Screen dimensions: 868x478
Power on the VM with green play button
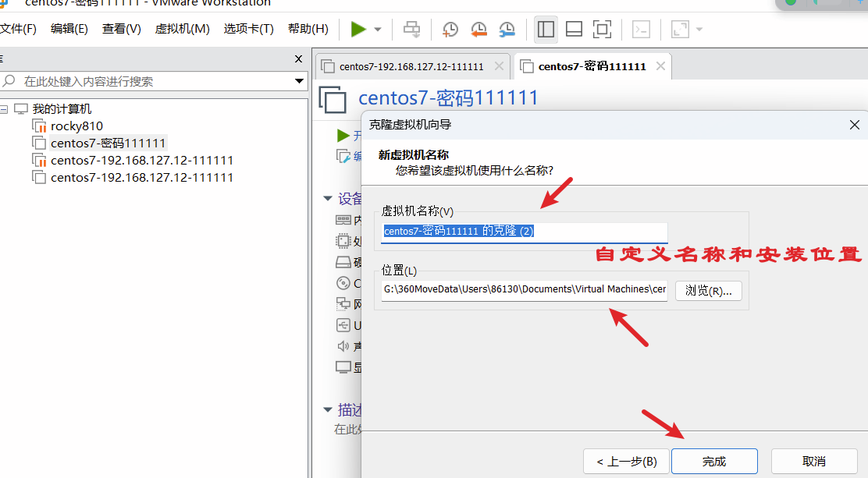pyautogui.click(x=358, y=30)
